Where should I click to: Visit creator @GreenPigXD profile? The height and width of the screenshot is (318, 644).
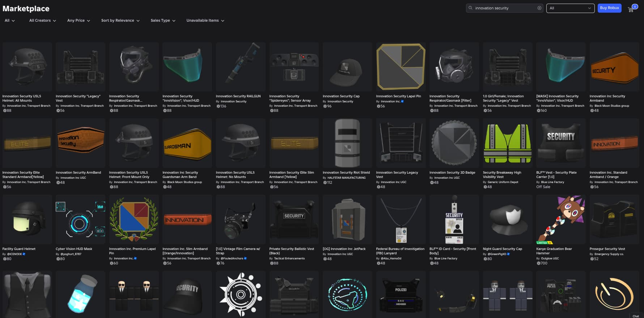click(497, 254)
